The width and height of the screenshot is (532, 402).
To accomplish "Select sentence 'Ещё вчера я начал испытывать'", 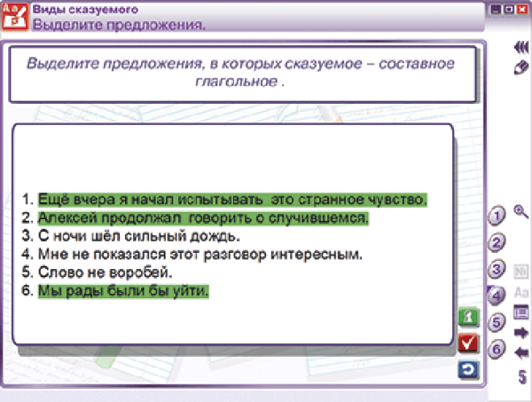I will pos(232,200).
